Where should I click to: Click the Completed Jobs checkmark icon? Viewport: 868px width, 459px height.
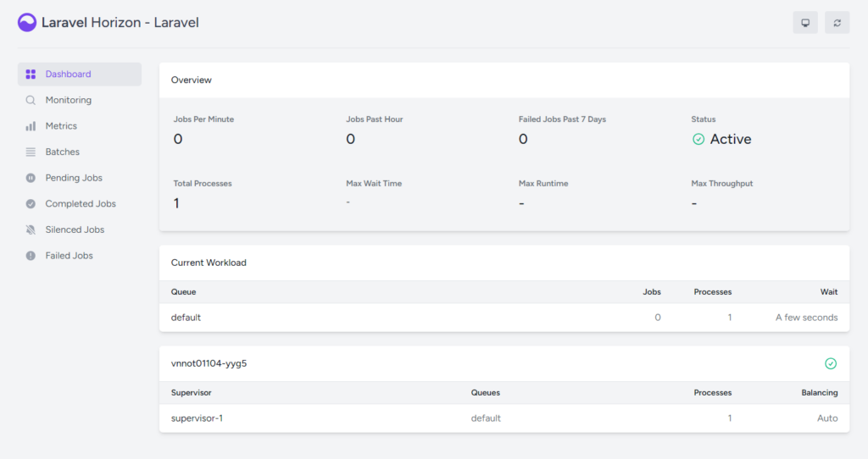click(x=31, y=204)
